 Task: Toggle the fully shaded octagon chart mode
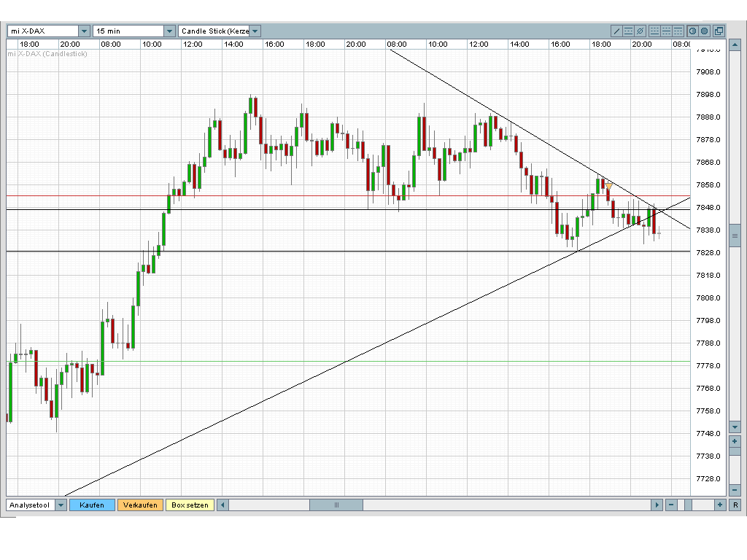click(x=704, y=31)
